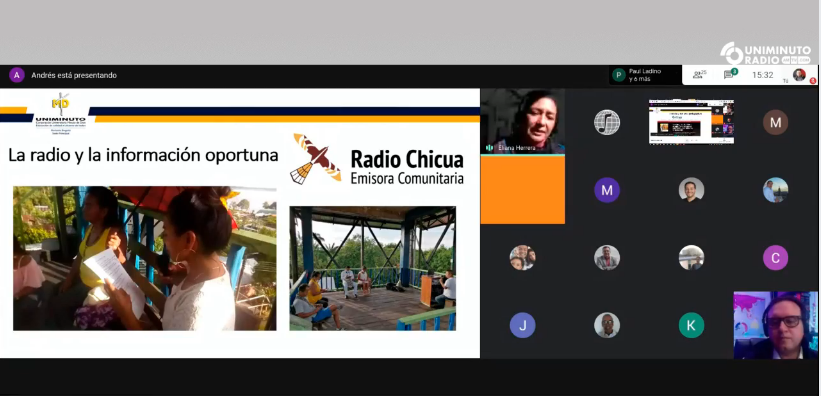The image size is (823, 397).
Task: Click your profile avatar labeled Tú
Action: tap(799, 75)
